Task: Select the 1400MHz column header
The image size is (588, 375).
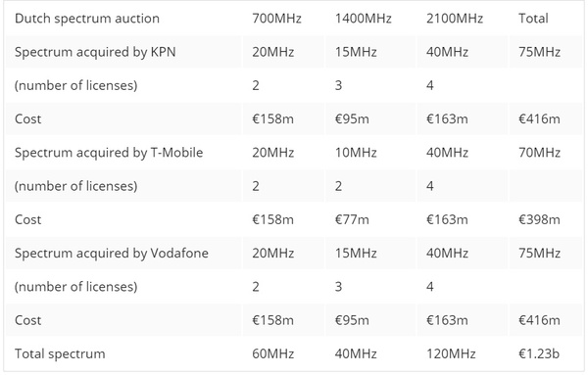Action: pos(363,19)
